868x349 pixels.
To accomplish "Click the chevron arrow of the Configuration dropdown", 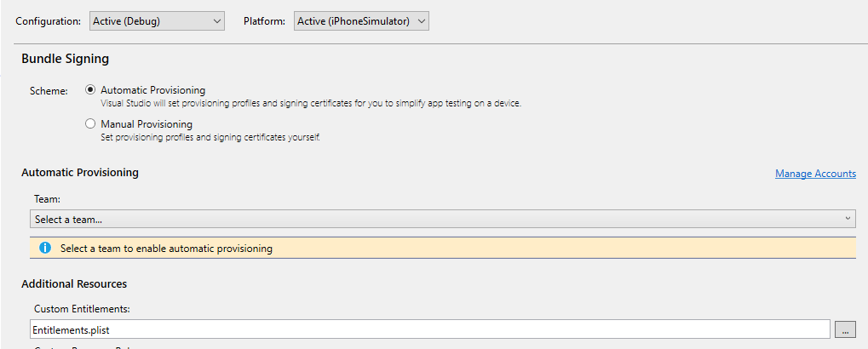I will 216,21.
